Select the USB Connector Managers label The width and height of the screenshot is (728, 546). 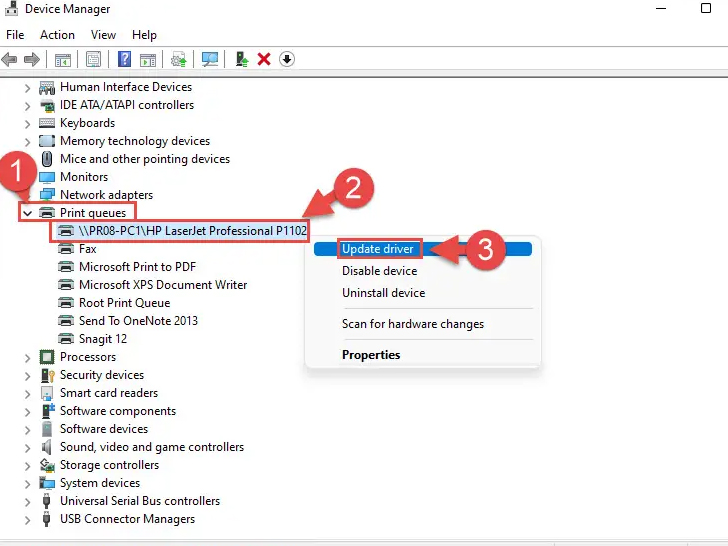point(128,519)
